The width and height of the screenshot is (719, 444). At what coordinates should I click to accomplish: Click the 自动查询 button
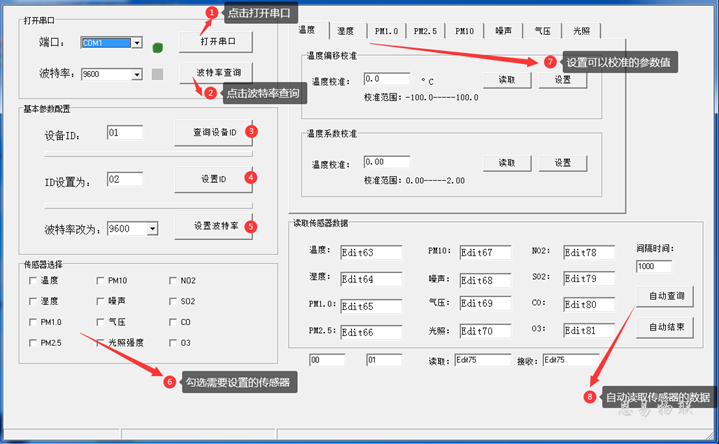click(x=666, y=296)
